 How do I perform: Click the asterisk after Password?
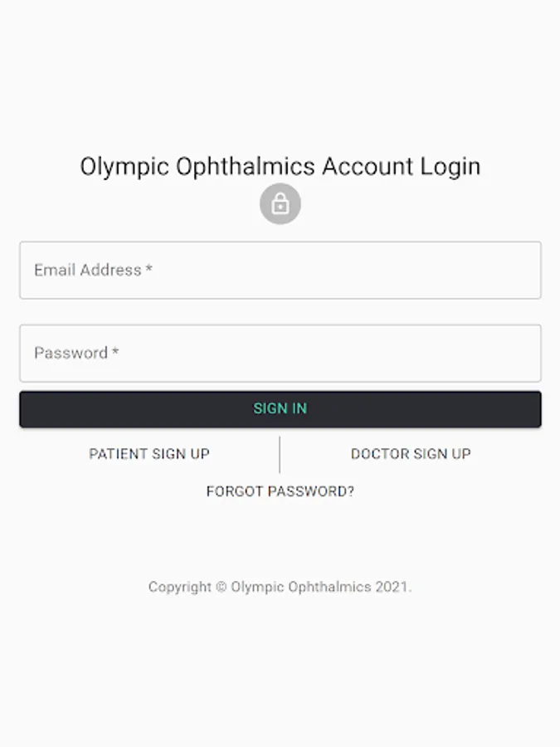[115, 352]
